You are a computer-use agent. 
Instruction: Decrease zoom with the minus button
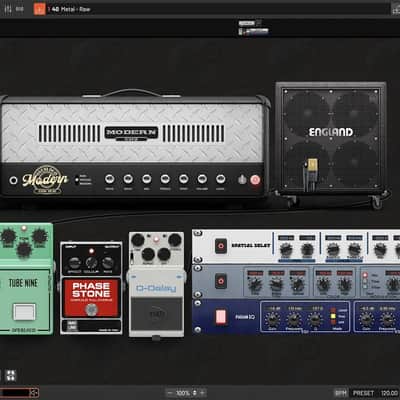(170, 393)
